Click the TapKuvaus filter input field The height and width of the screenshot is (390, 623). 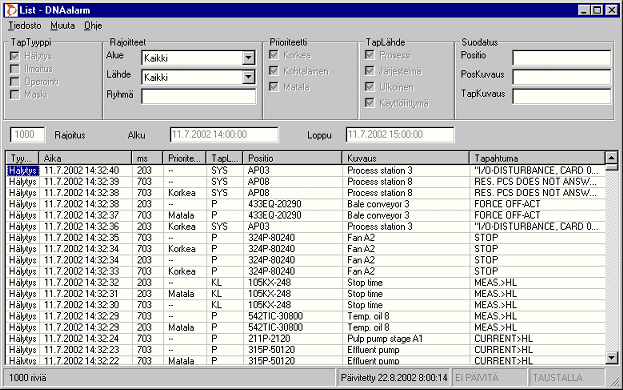coord(561,97)
